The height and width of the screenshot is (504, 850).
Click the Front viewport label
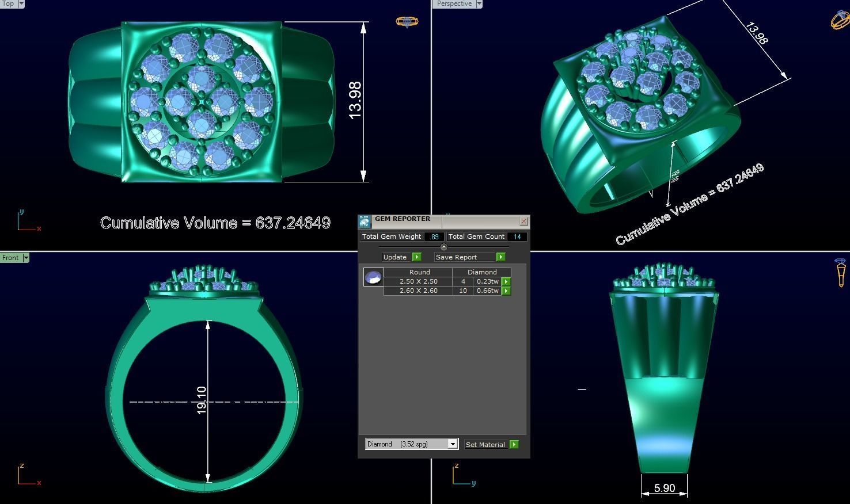(x=10, y=258)
